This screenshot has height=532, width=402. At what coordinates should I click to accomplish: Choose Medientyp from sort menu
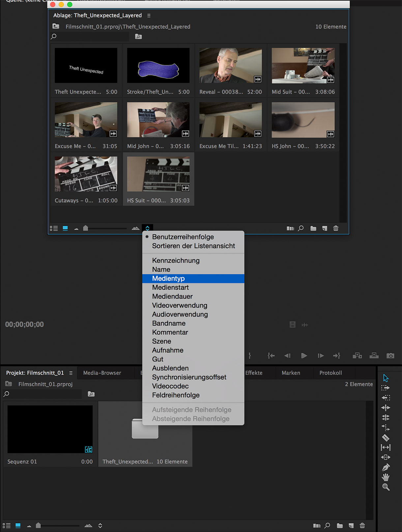click(x=193, y=279)
